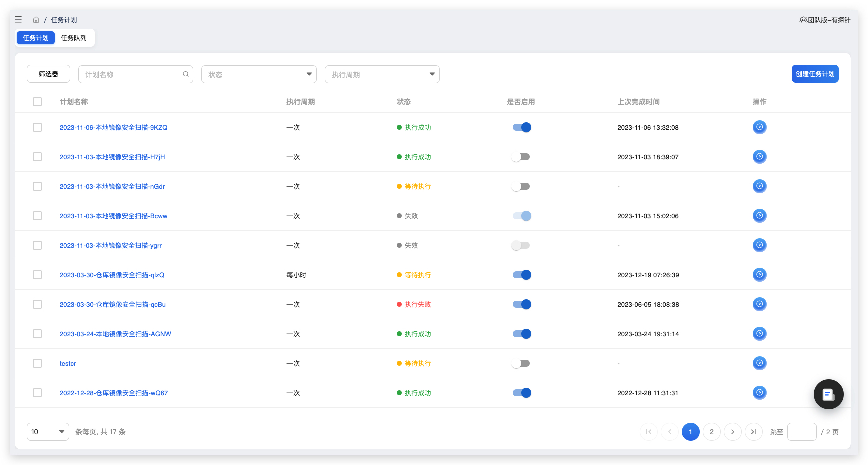Select the checkbox for plan Bcww
Image resolution: width=868 pixels, height=465 pixels.
pyautogui.click(x=37, y=216)
